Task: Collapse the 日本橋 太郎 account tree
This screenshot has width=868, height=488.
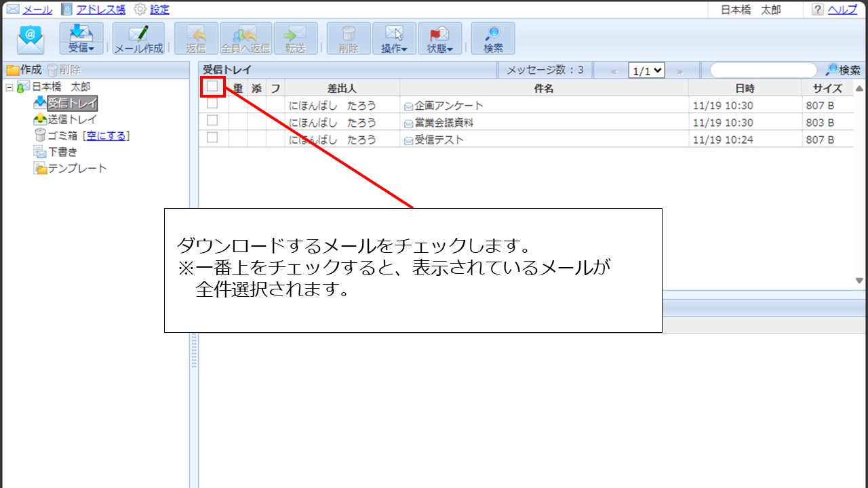Action: point(9,87)
